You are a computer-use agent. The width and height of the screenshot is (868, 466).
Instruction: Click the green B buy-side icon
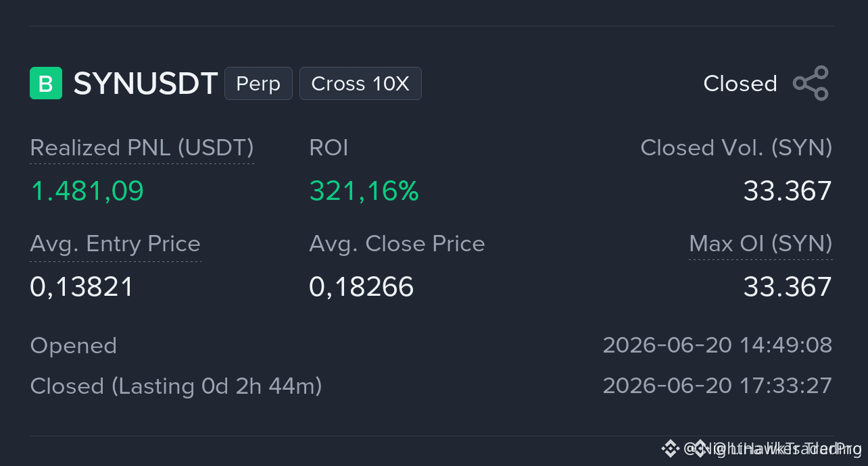click(x=46, y=83)
